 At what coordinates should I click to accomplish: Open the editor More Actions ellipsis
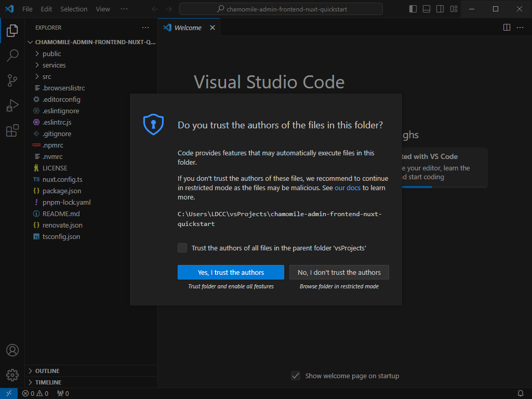[520, 28]
